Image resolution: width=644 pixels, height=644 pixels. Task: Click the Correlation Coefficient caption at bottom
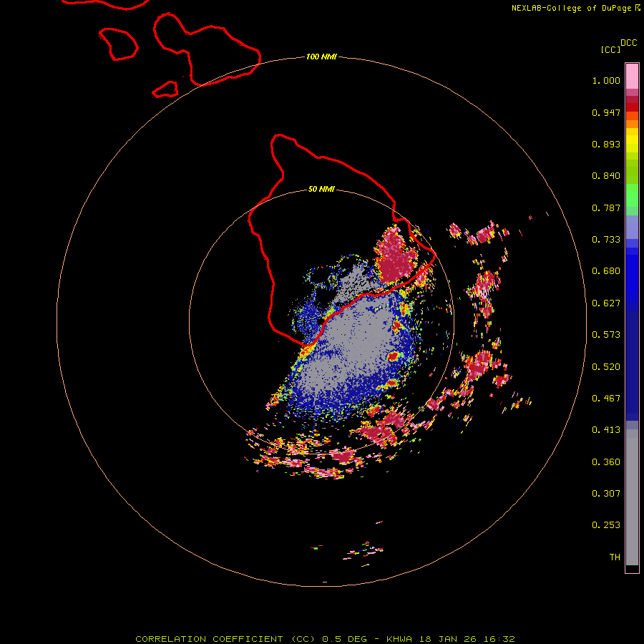[x=325, y=639]
